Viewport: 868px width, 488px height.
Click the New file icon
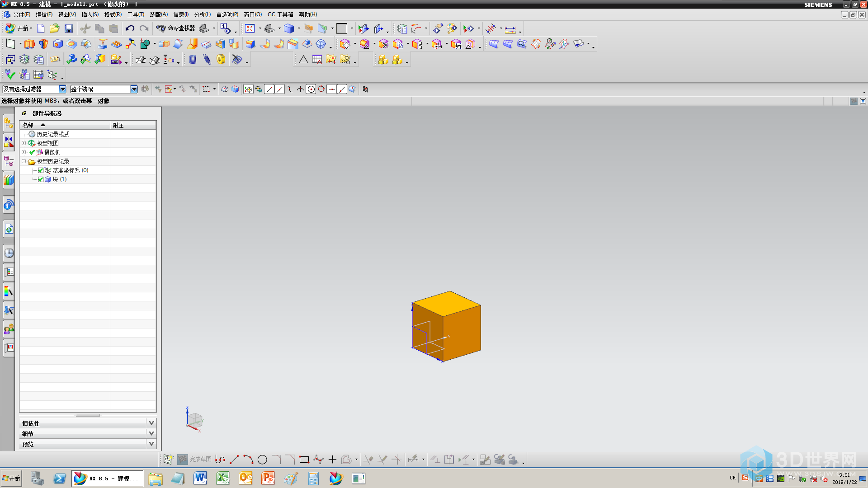tap(41, 28)
